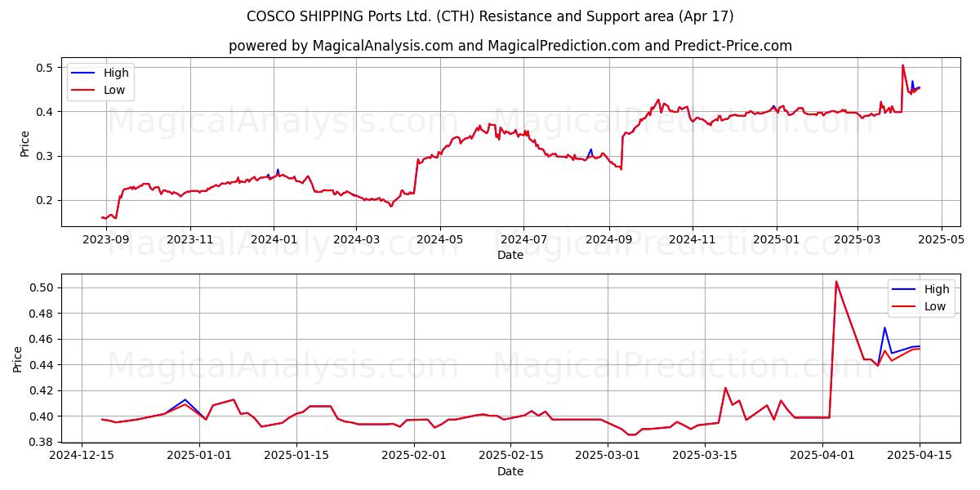Click the 2025-01 tick label in top chart
Image resolution: width=980 pixels, height=490 pixels.
point(776,241)
